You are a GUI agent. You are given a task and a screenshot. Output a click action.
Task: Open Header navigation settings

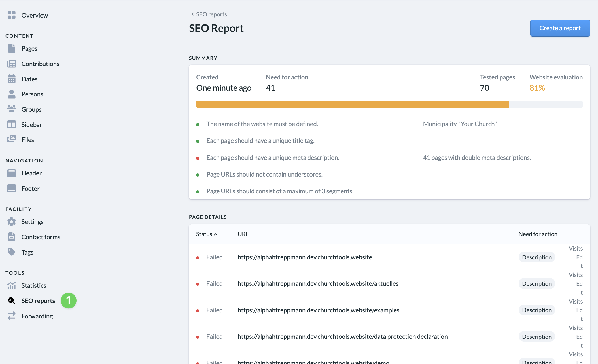pos(31,173)
